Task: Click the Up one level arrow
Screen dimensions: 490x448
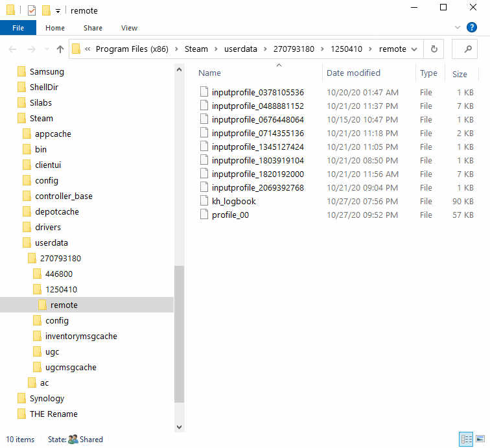Action: pos(60,49)
